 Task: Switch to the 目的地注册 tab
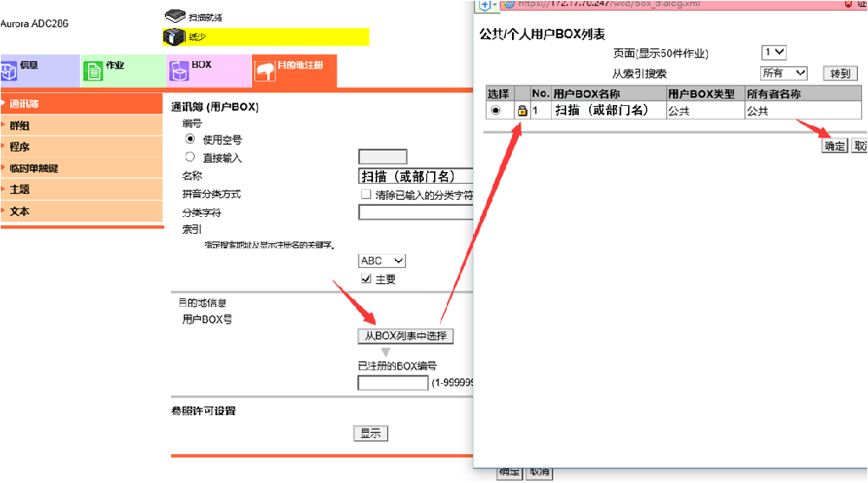(x=294, y=71)
